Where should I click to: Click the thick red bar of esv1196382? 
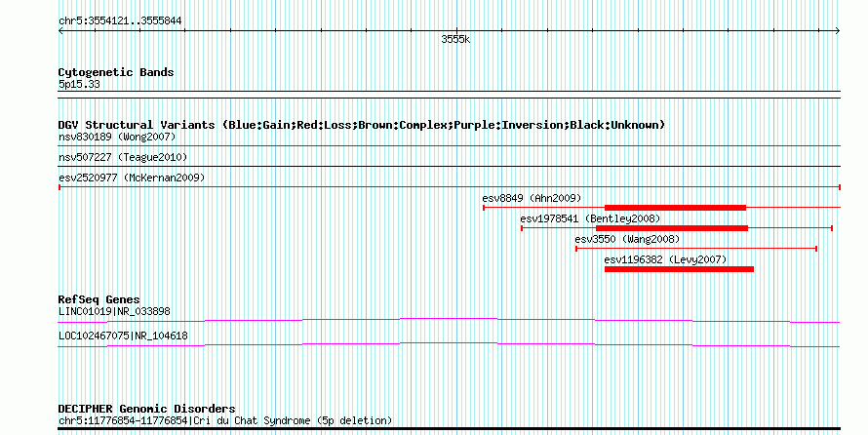(x=679, y=269)
